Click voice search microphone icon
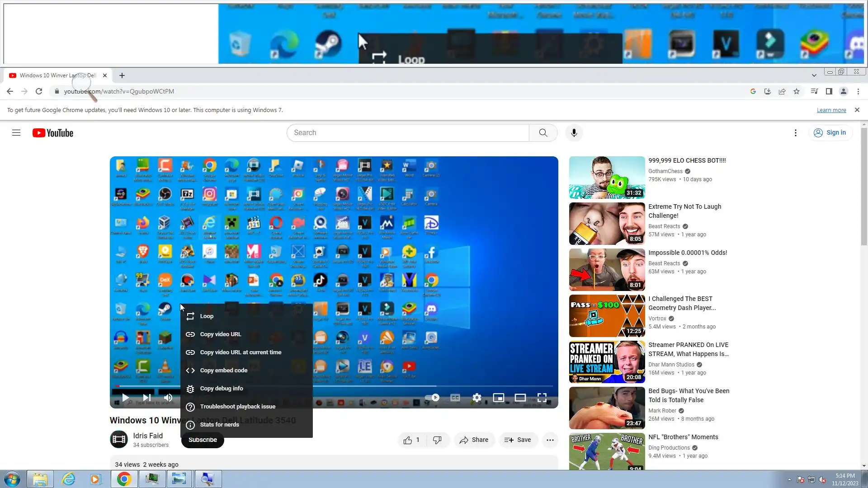Viewport: 868px width, 488px height. [x=574, y=133]
